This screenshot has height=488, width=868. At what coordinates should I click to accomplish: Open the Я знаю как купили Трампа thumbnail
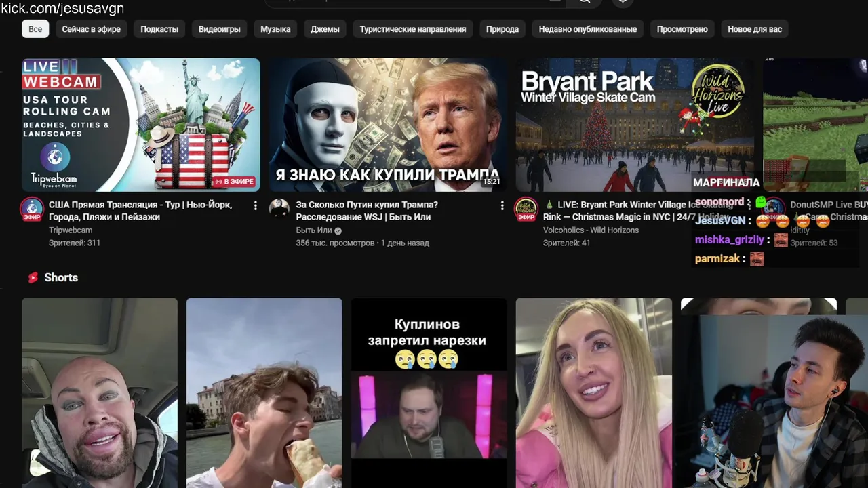pyautogui.click(x=388, y=125)
